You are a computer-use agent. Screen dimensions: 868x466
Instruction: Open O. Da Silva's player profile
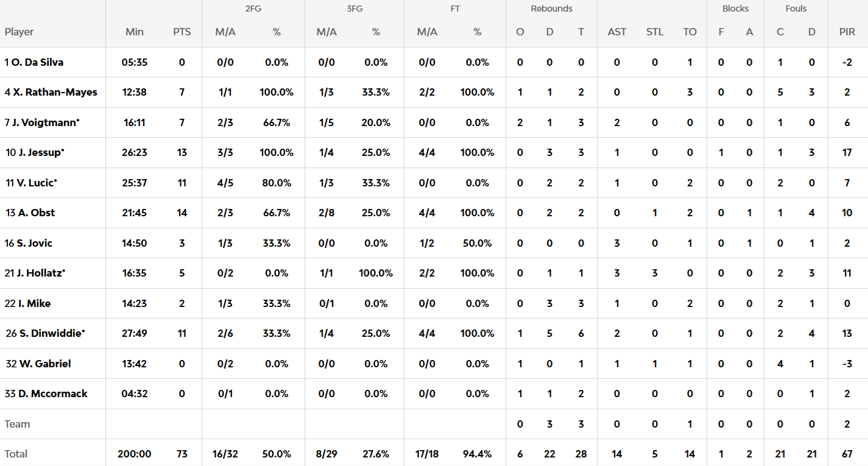37,62
